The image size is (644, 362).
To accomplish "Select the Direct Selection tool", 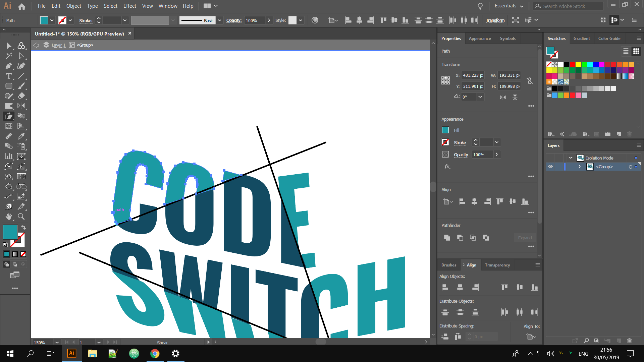I will [21, 56].
